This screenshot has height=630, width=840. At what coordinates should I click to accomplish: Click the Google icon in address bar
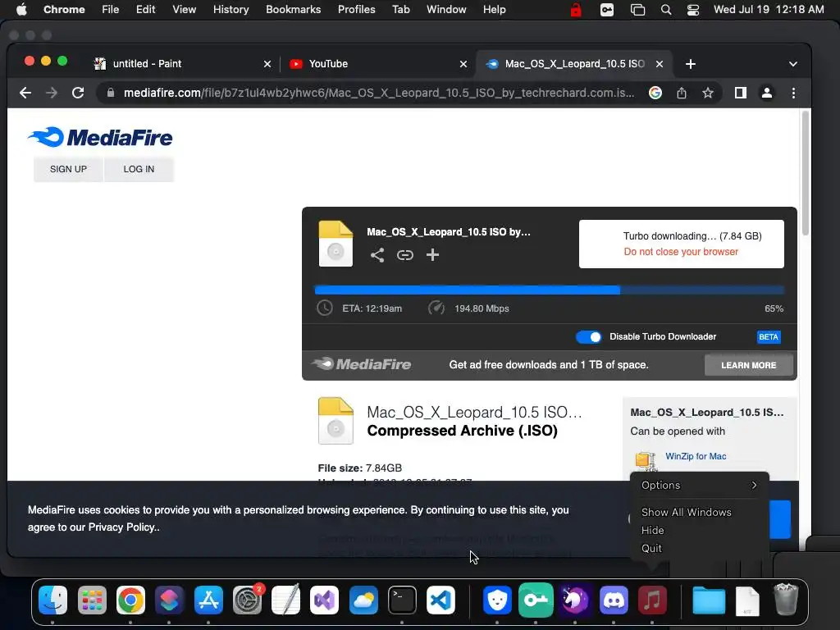(x=655, y=93)
